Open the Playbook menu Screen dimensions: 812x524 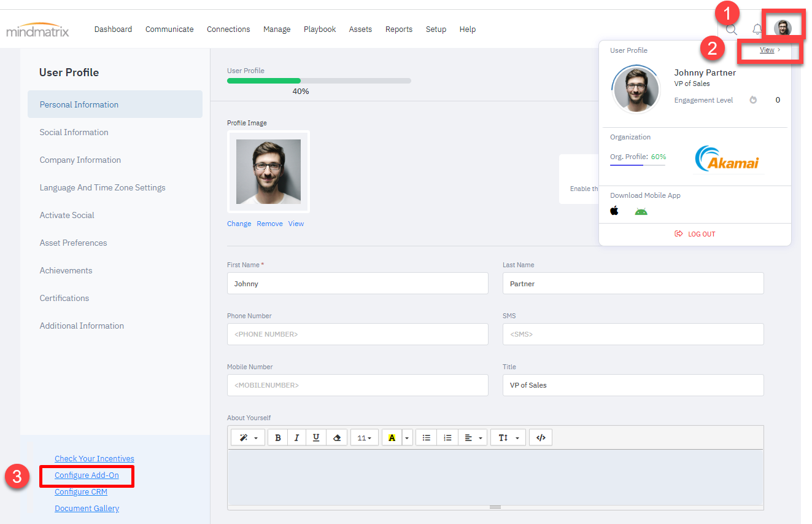[x=320, y=29]
